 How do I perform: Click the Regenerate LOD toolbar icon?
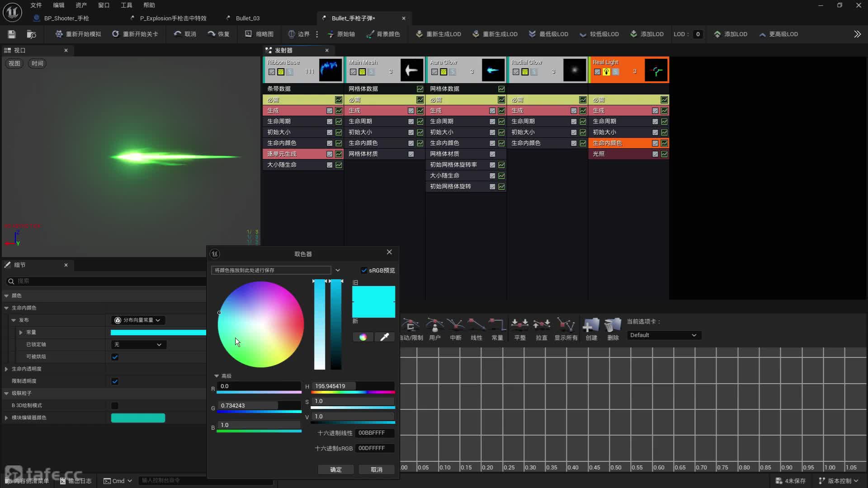pos(419,34)
